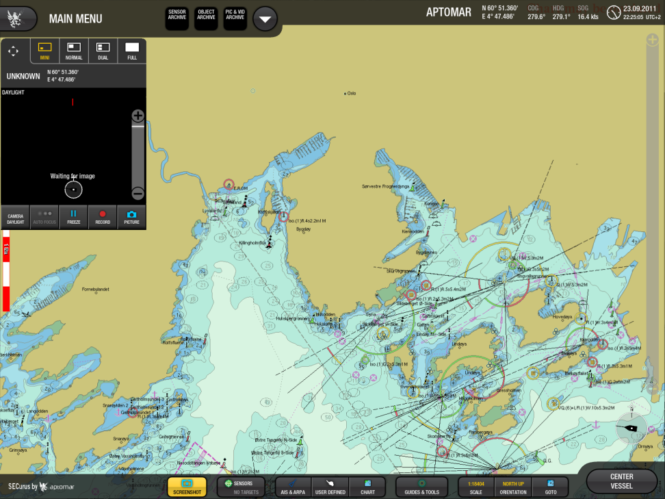Image resolution: width=665 pixels, height=499 pixels.
Task: Click the camera target crosshair circle
Action: (x=73, y=190)
